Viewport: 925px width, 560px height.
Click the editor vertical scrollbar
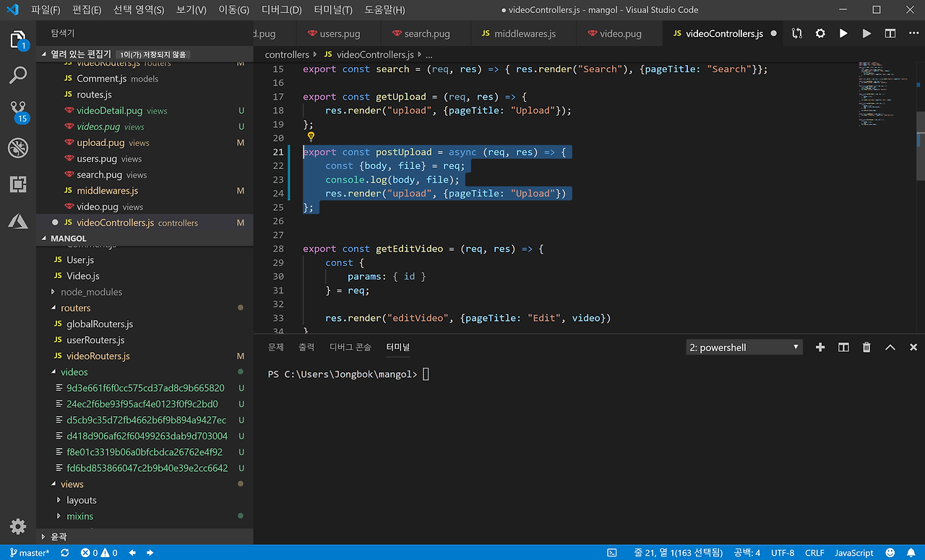click(x=921, y=145)
